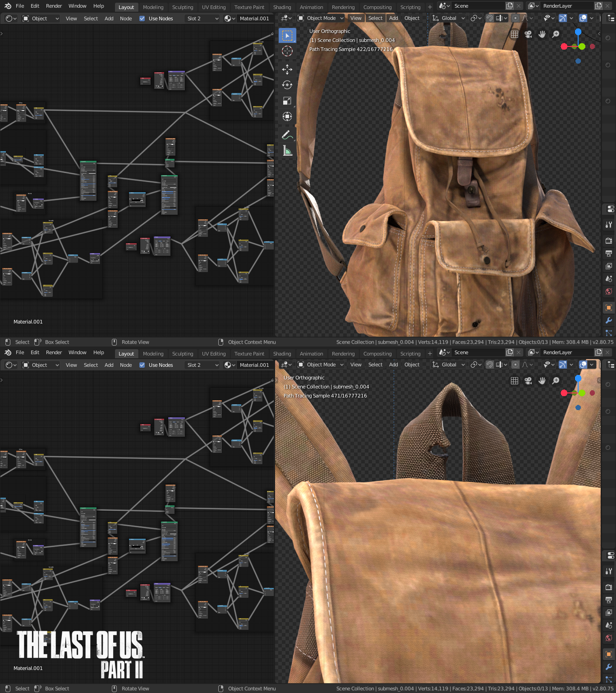Click Material.001 name field in upper node editor
Viewport: 616px width, 693px height.
[254, 18]
